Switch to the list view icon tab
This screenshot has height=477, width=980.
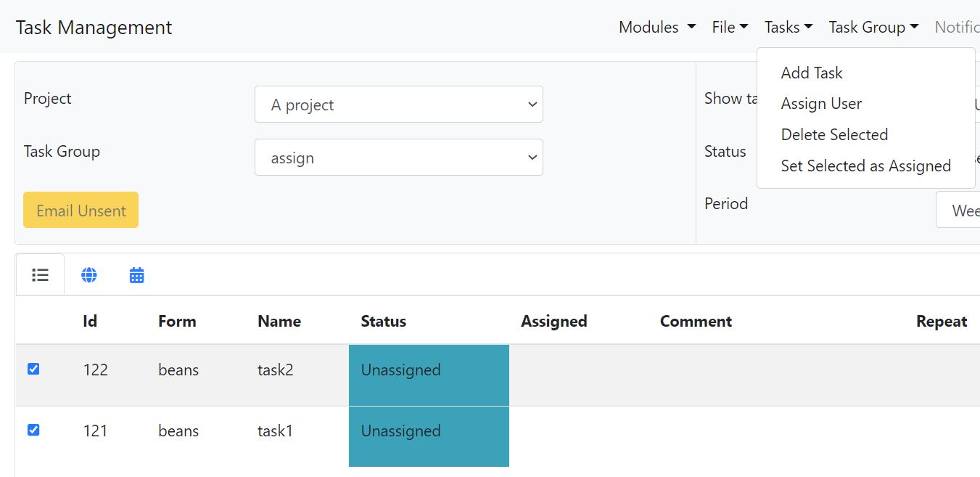tap(40, 275)
